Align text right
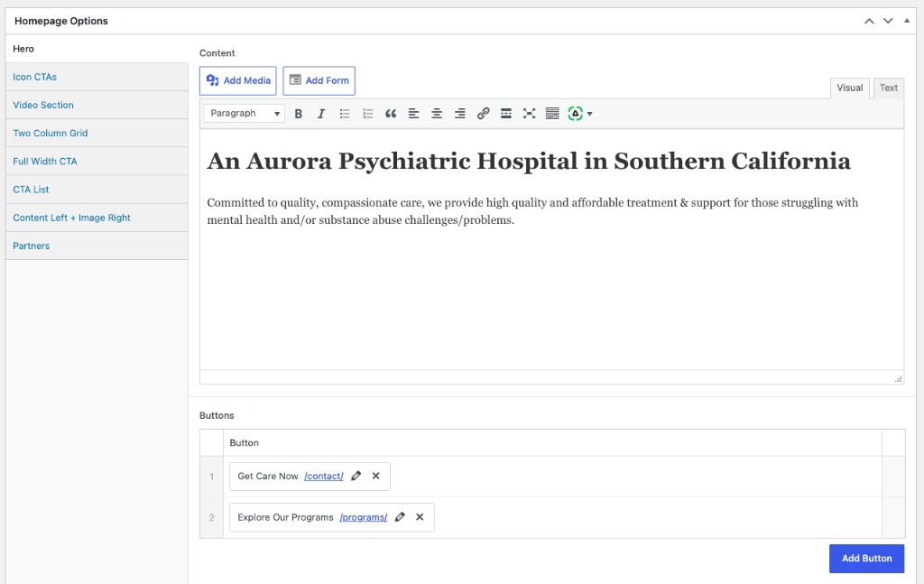The height and width of the screenshot is (584, 924). (459, 114)
